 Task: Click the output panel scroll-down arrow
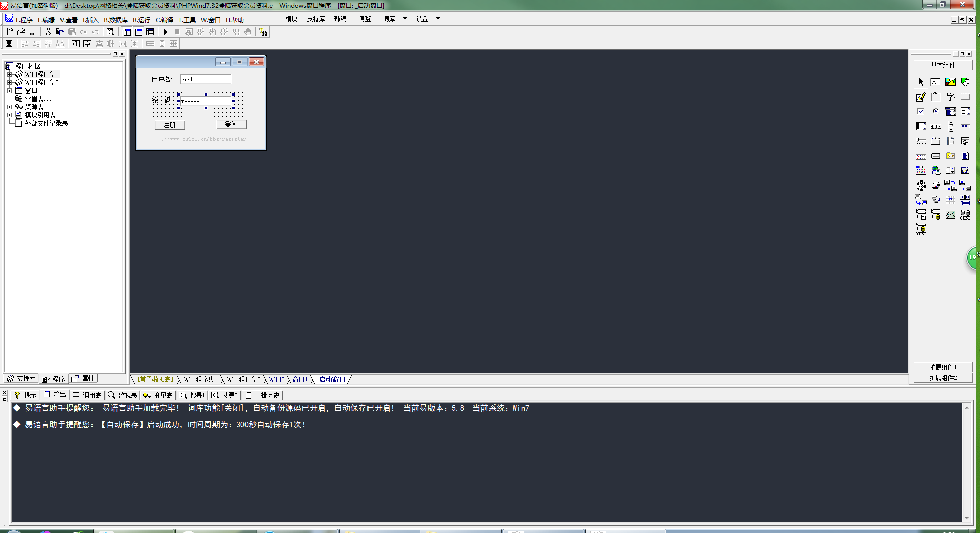click(967, 518)
